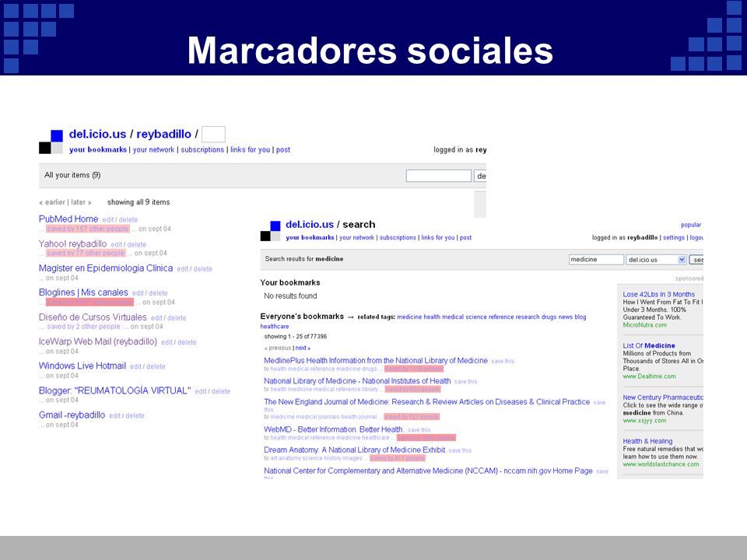Open 'links for you' in search page
The height and width of the screenshot is (560, 747).
click(438, 238)
